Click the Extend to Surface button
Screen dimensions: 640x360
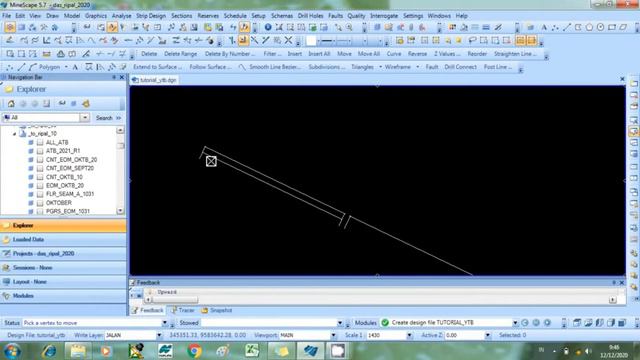coord(157,67)
